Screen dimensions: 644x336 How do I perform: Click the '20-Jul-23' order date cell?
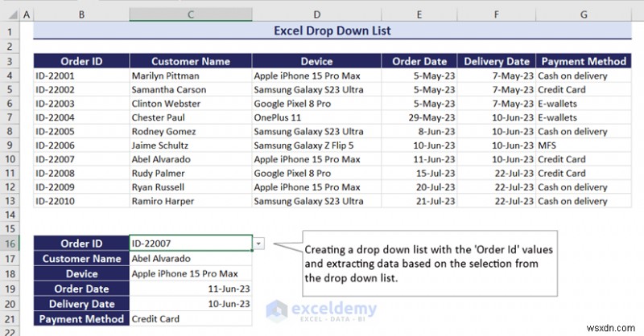point(419,187)
